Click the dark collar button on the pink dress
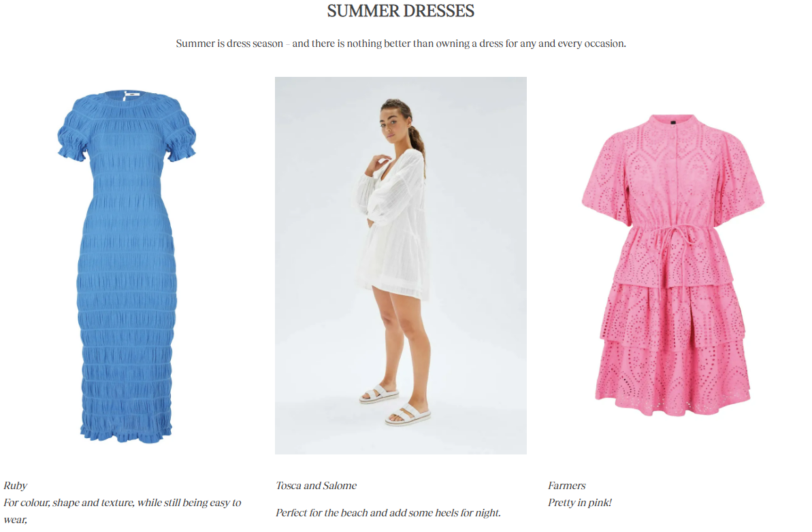The image size is (812, 532). tap(672, 123)
